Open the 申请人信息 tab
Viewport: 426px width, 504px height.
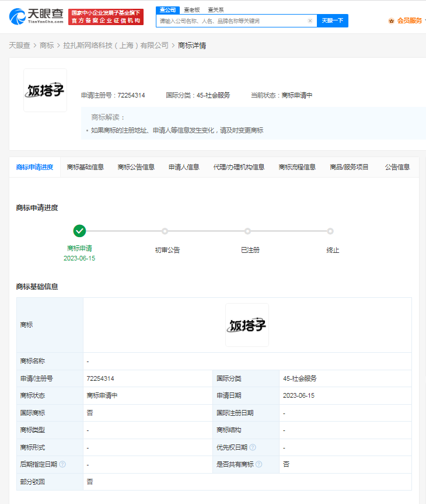click(184, 167)
